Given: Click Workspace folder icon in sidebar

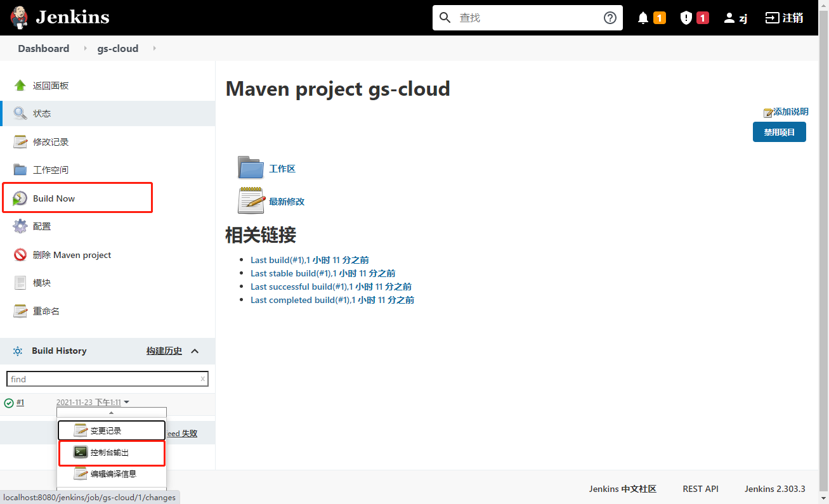Looking at the screenshot, I should pyautogui.click(x=20, y=170).
